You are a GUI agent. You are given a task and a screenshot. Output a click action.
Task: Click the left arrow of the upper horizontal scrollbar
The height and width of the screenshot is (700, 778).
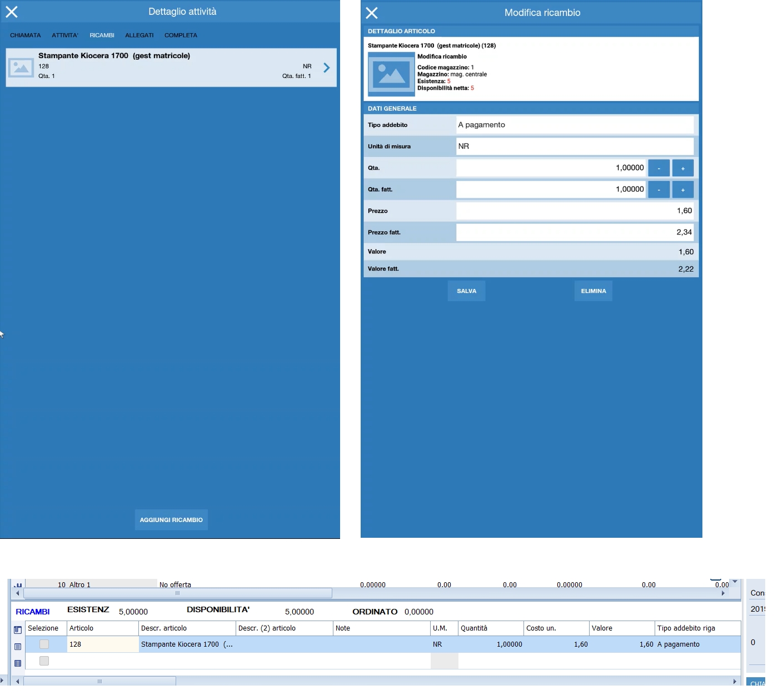18,593
